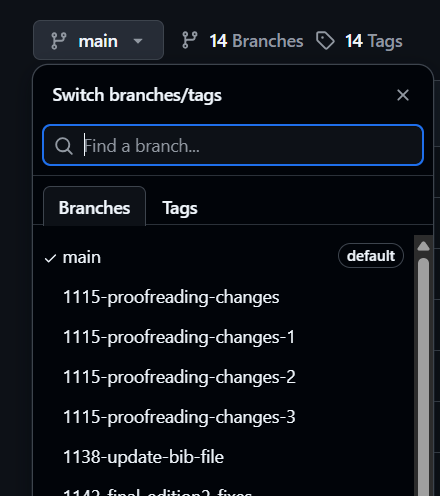This screenshot has height=496, width=440.
Task: Close the Switch branches/tags panel
Action: click(403, 95)
